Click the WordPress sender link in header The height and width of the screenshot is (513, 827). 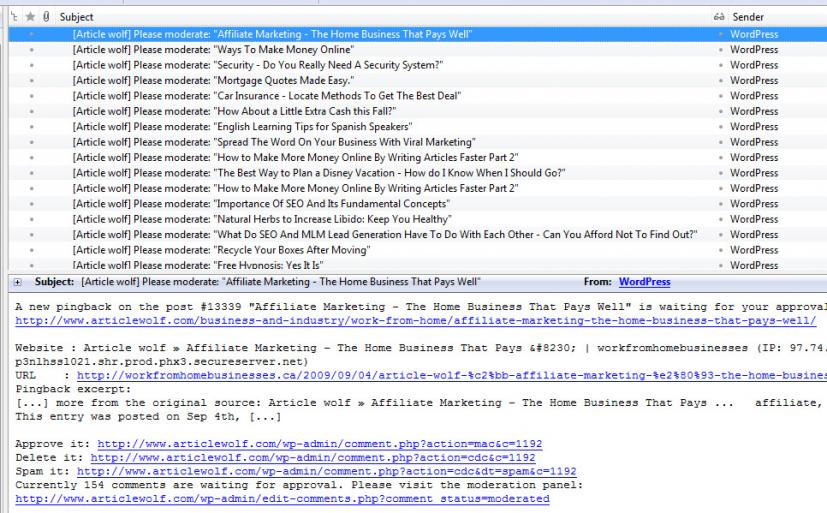[x=644, y=282]
